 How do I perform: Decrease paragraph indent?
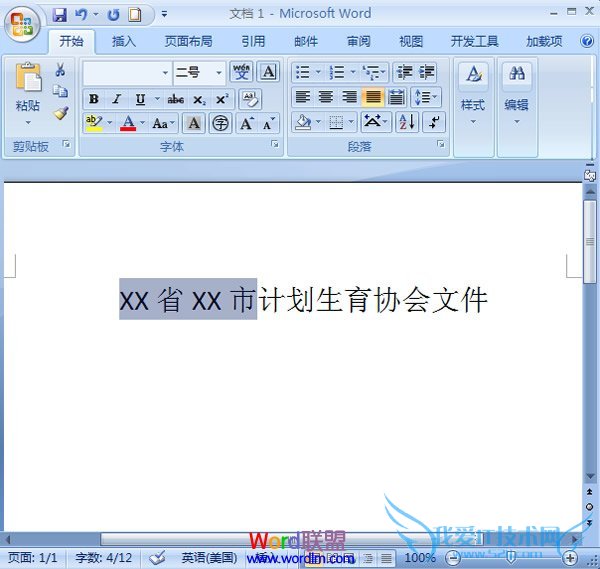coord(404,72)
